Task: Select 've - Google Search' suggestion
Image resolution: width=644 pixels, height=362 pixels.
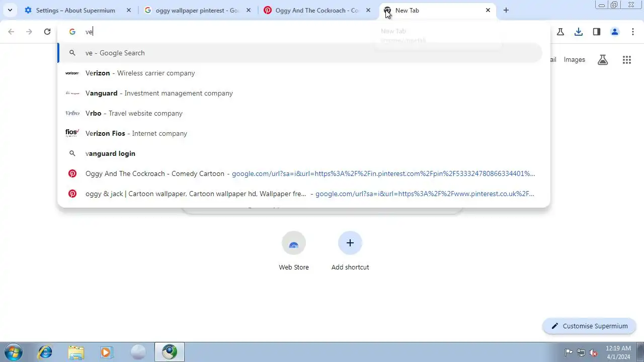Action: pyautogui.click(x=301, y=53)
